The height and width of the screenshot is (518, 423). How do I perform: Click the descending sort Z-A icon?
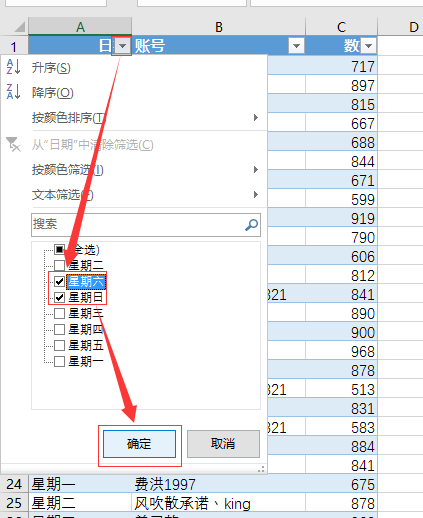[x=13, y=92]
